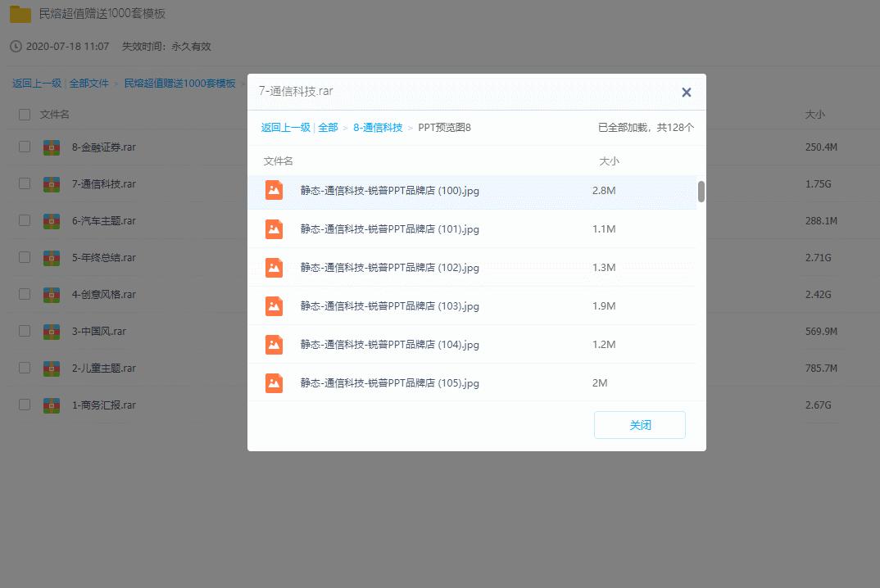Open 返回上一级 link inside the dialog

pyautogui.click(x=288, y=128)
